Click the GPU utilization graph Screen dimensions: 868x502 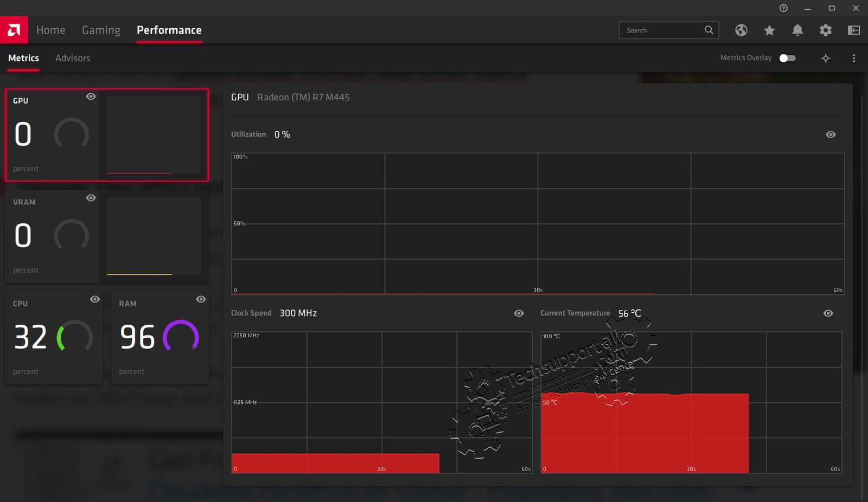click(538, 224)
